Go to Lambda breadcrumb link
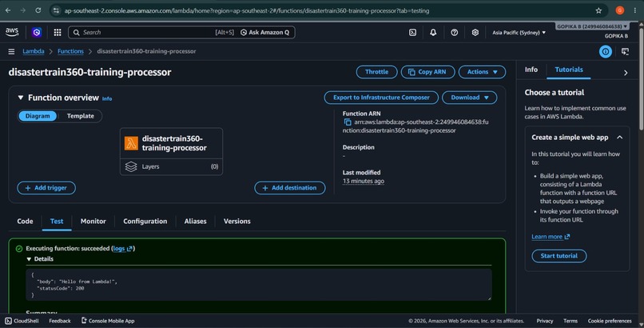This screenshot has width=644, height=328. tap(34, 51)
